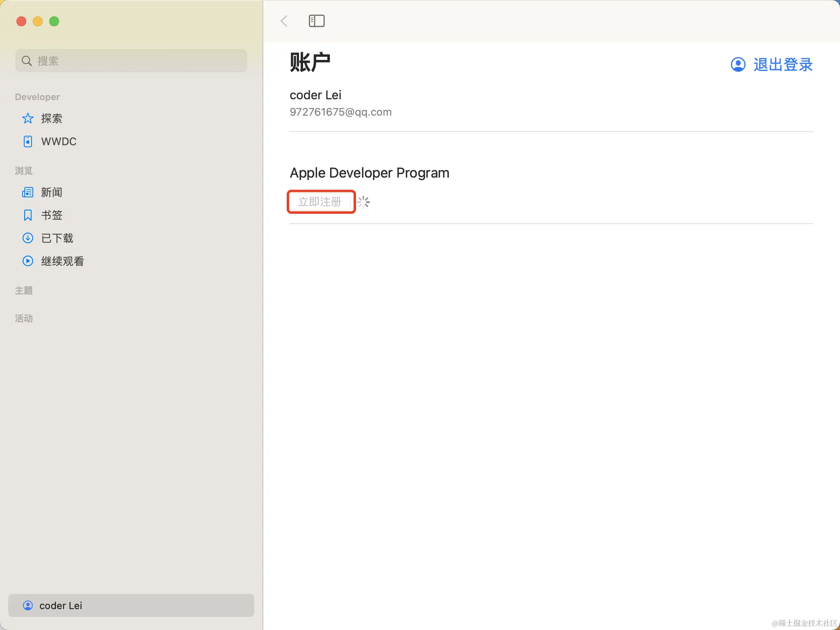Click the 退出登录 sign out link
The height and width of the screenshot is (630, 840).
pos(783,64)
